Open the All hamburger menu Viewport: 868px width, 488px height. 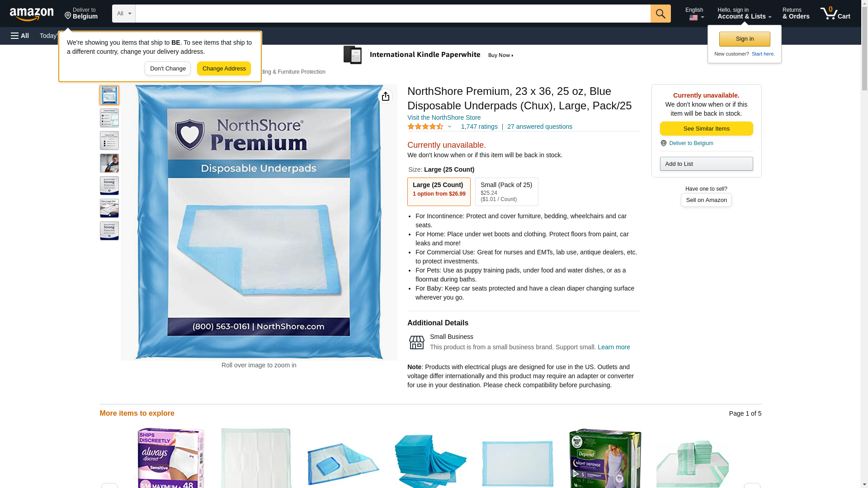pos(20,36)
